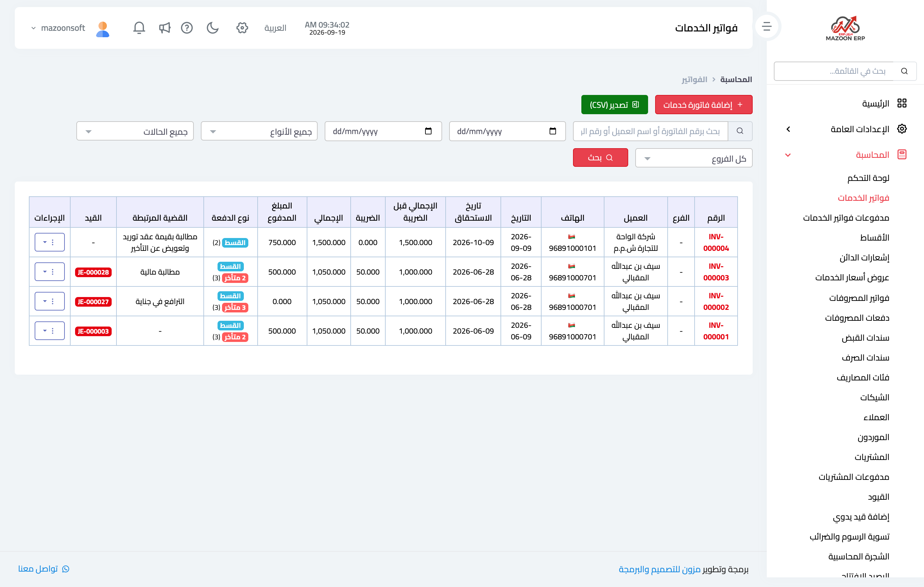The width and height of the screenshot is (924, 587).
Task: Open invoice link INV-000001
Action: point(716,331)
